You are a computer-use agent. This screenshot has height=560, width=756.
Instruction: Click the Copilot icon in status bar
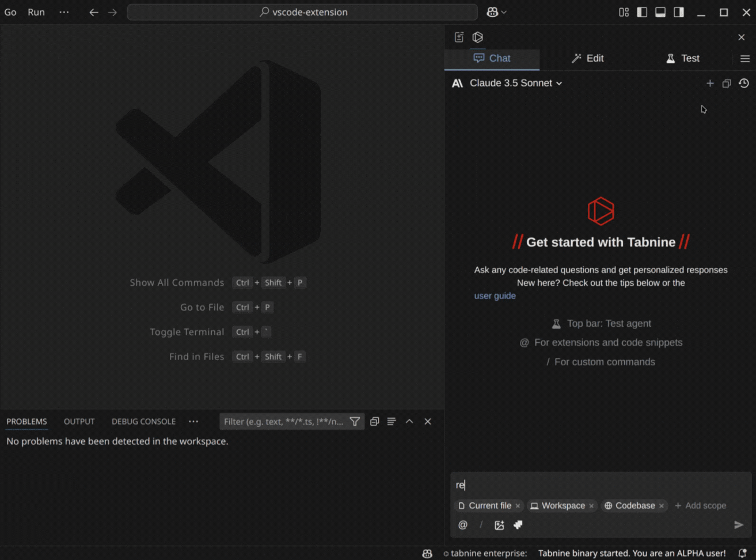point(427,553)
